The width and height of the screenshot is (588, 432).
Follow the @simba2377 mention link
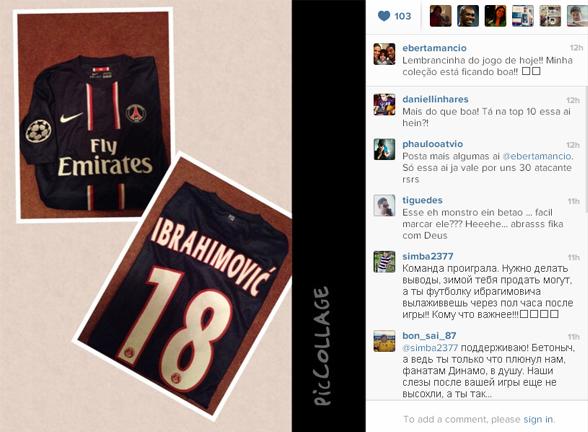(430, 348)
